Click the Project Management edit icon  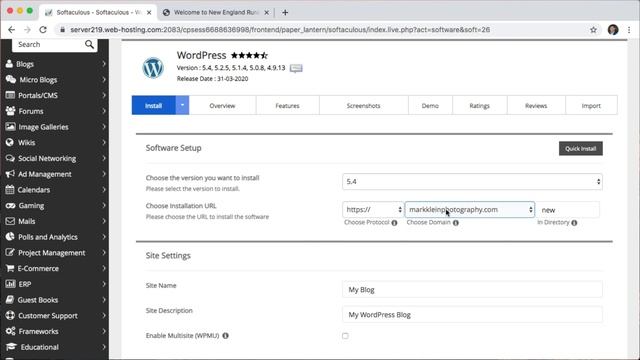pos(10,252)
